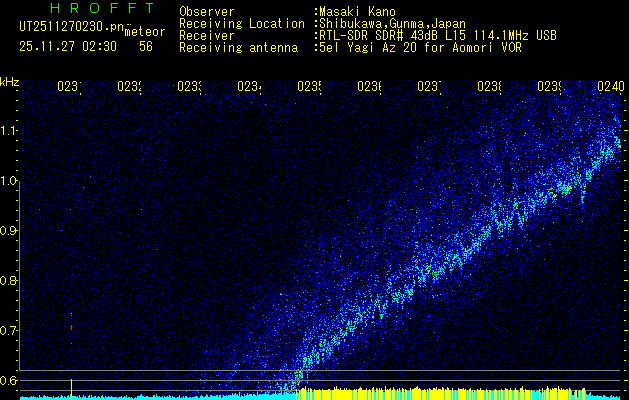629x400 pixels.
Task: Click the thin yellow spike at bottom near 0231
Action: [x=71, y=388]
